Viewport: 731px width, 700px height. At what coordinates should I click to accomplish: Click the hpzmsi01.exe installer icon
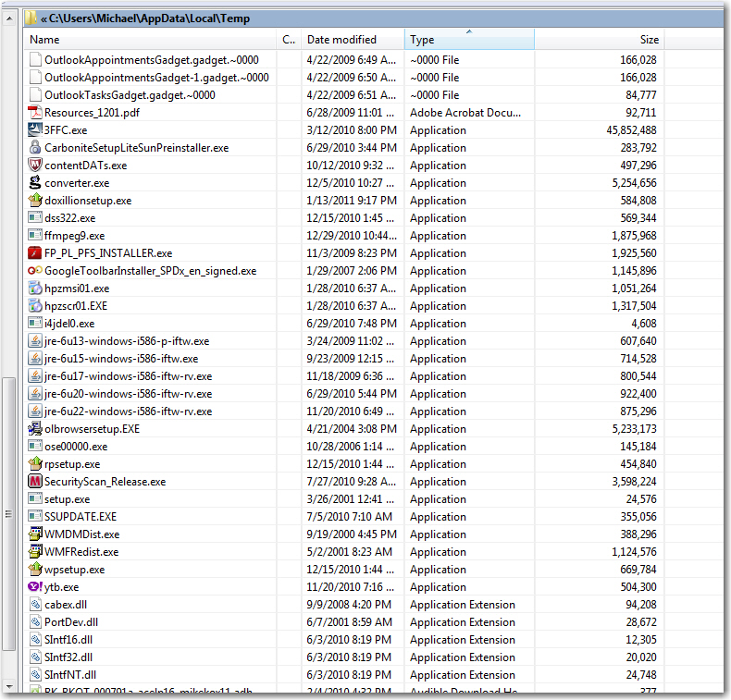coord(35,289)
